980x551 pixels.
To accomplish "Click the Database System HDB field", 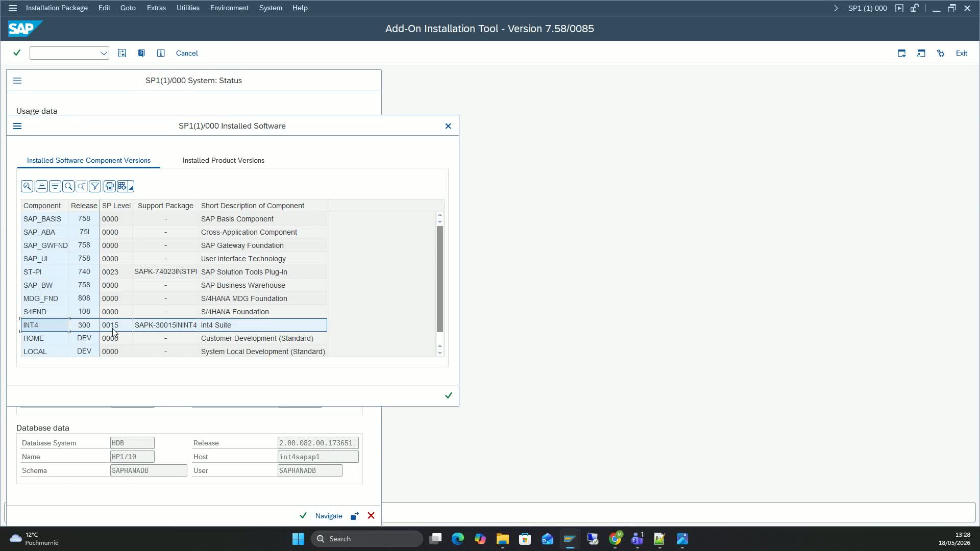I will 132,443.
